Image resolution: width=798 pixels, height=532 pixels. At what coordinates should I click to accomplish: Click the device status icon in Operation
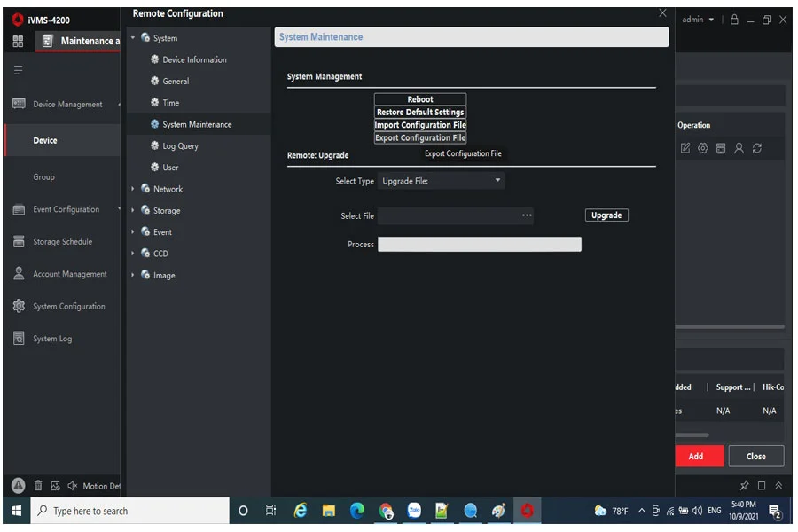(721, 149)
